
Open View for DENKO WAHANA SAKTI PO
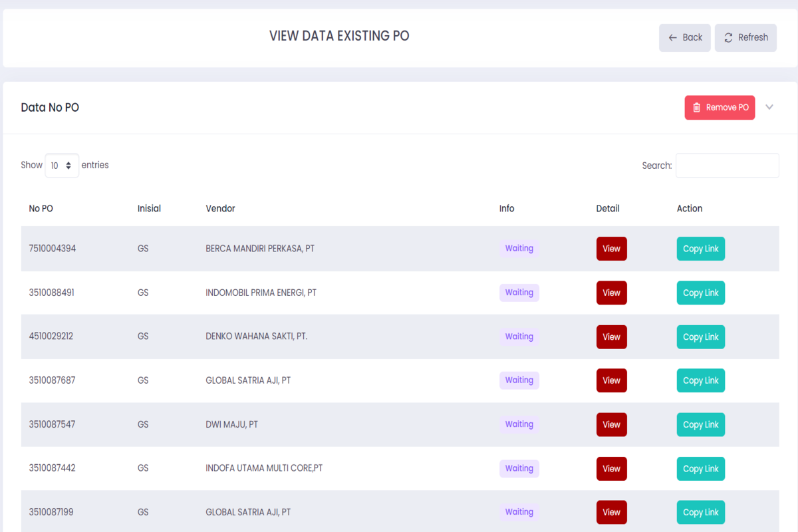[x=611, y=336]
